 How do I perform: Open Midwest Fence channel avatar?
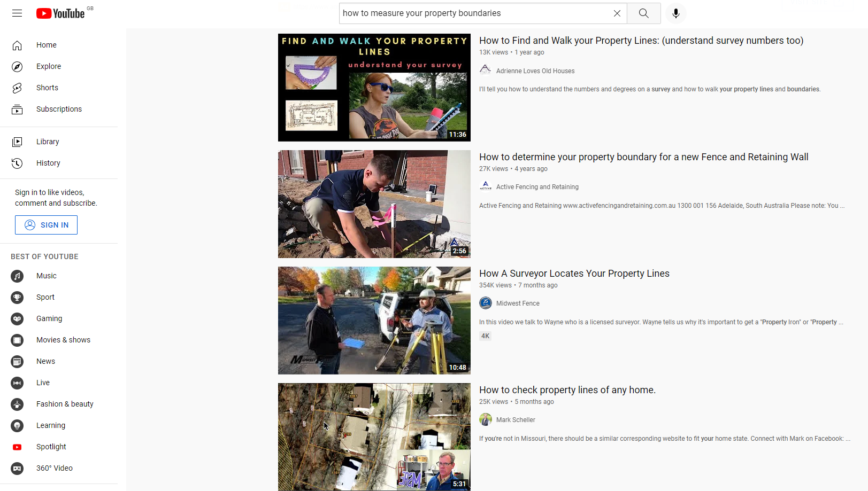tap(486, 303)
